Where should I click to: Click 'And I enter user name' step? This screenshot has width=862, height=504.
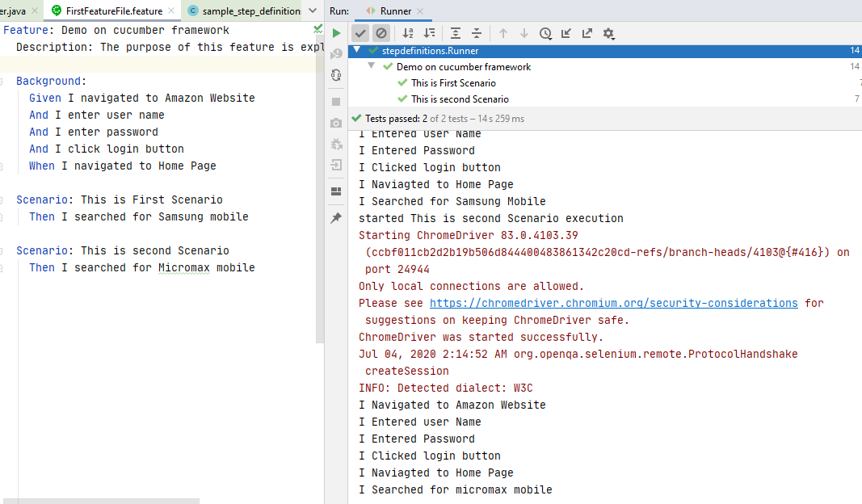pos(97,115)
